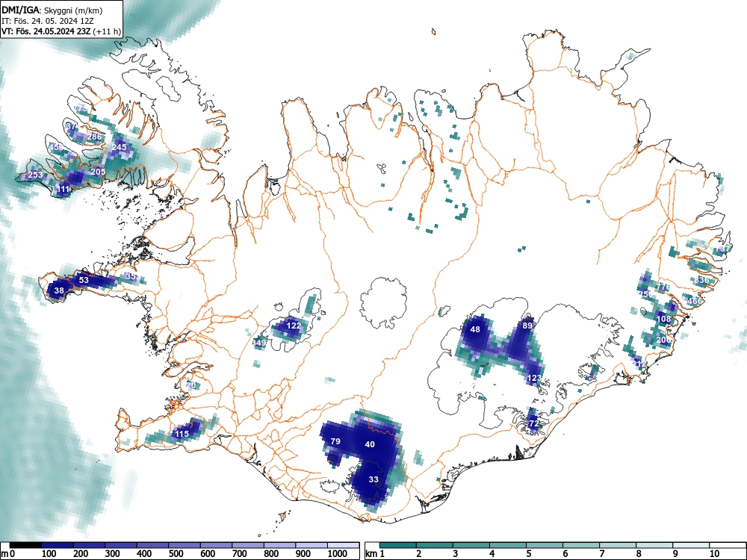This screenshot has width=747, height=560.
Task: Click the visibility value 256 on the map
Action: point(646,294)
